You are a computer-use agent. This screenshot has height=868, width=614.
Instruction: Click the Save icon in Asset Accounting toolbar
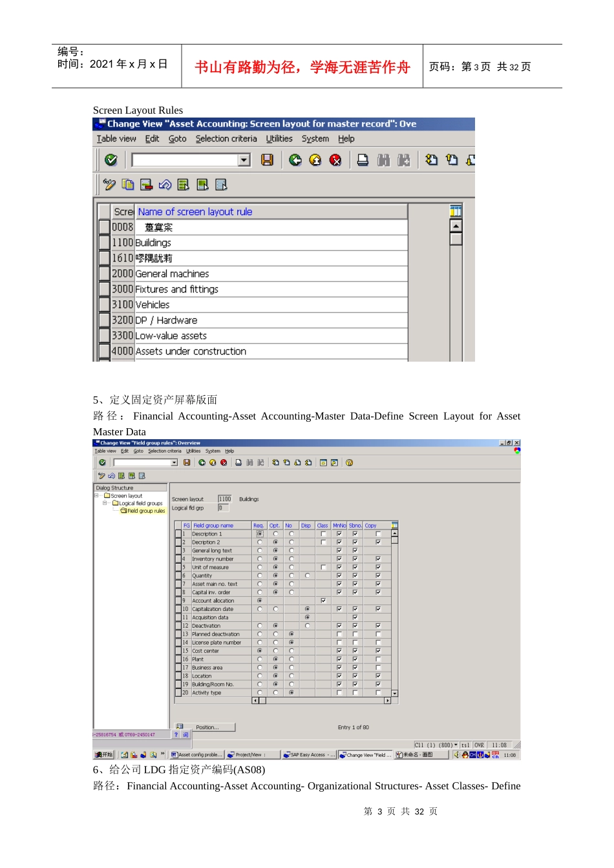pos(267,160)
